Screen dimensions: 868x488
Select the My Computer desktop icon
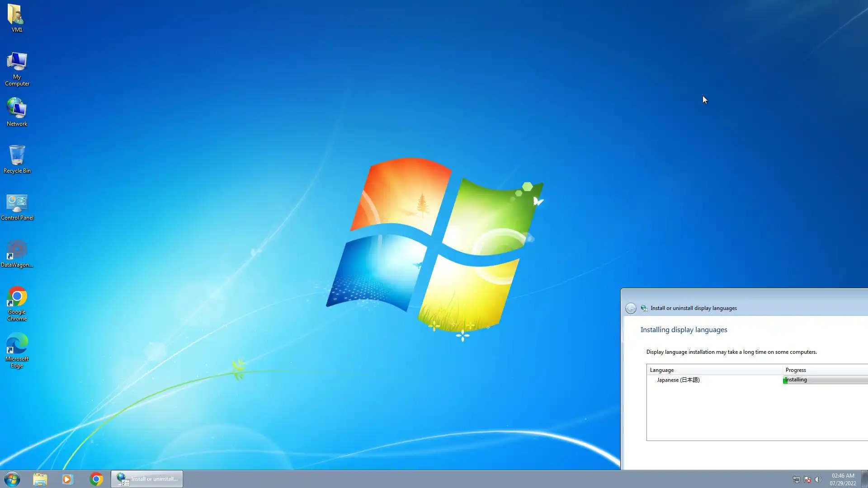click(17, 68)
